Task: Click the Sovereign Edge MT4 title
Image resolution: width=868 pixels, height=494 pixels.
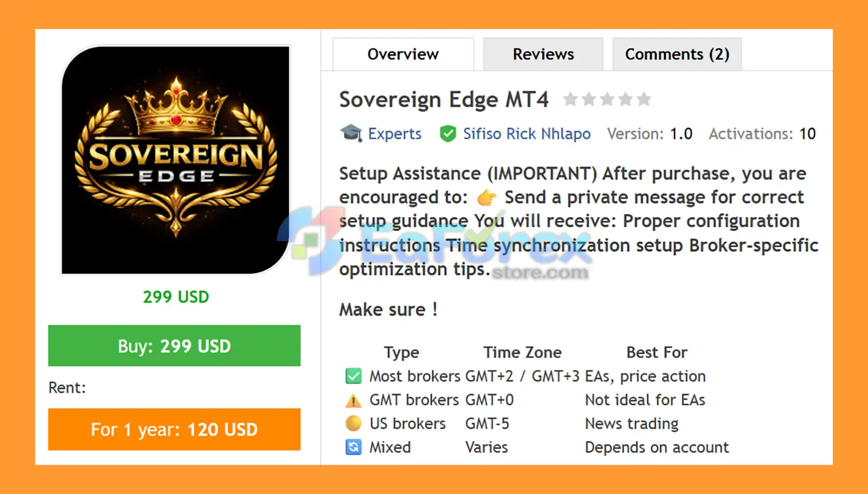Action: click(444, 100)
